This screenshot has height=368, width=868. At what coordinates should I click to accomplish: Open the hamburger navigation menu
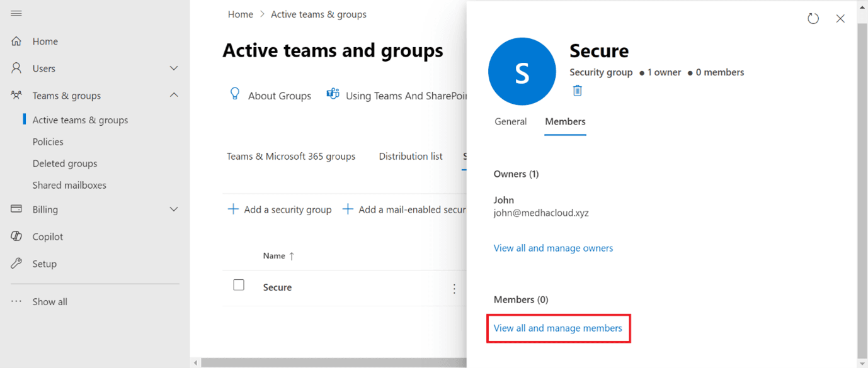[16, 13]
